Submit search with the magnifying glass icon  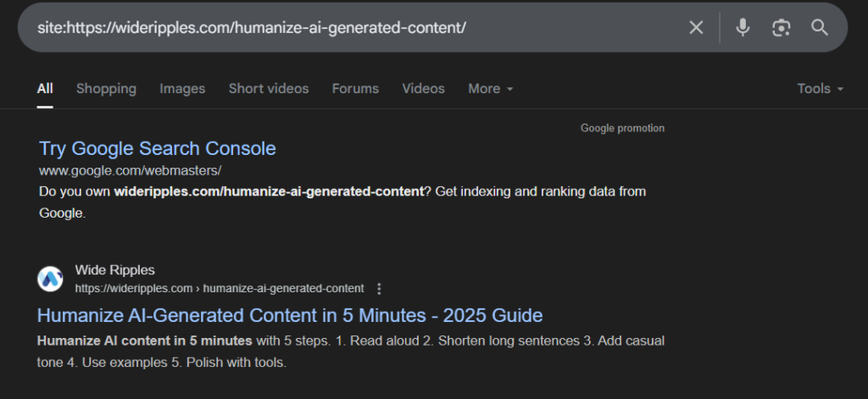click(x=820, y=28)
